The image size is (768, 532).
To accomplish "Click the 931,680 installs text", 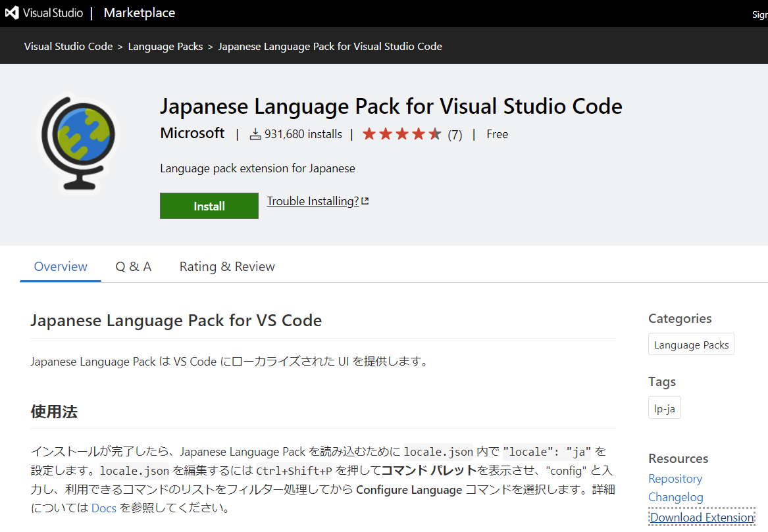I will pos(303,134).
